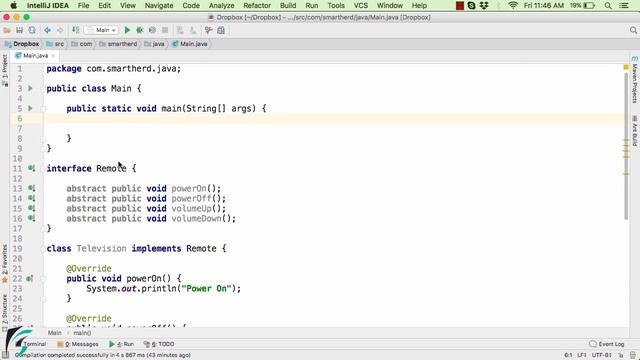Start debugging with the bug icon
The image size is (640, 360).
pos(140,30)
